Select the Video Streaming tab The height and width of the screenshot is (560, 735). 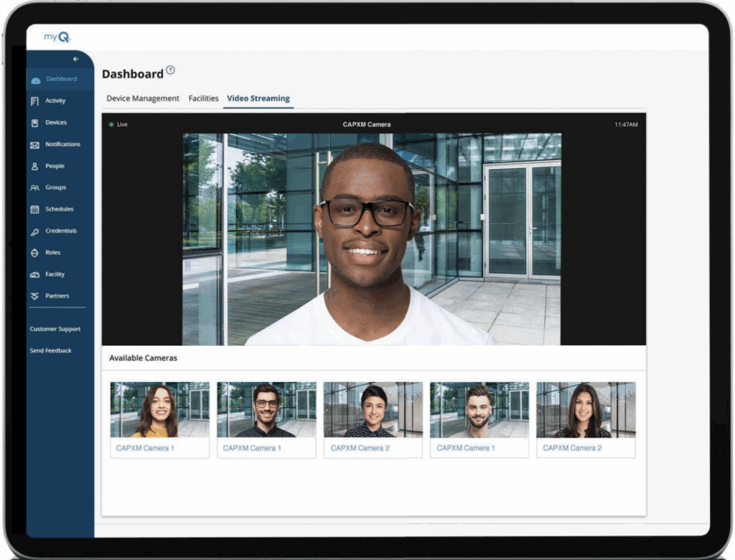[x=258, y=98]
